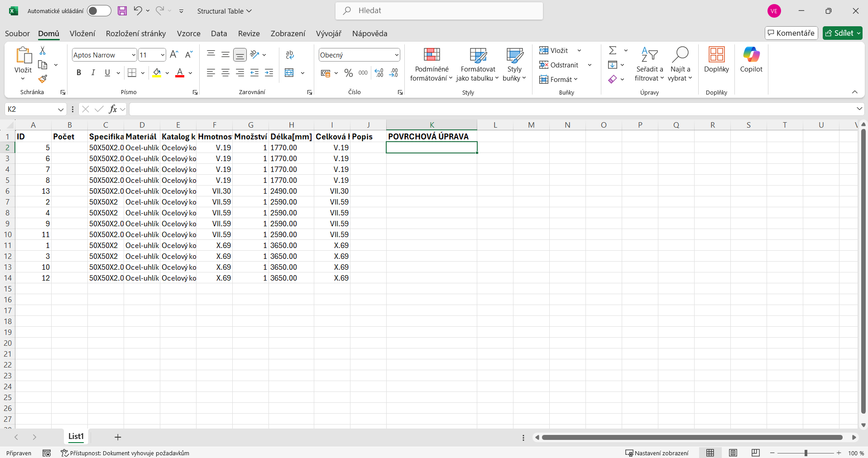Open Doplňky add-ins icon

pos(716,60)
